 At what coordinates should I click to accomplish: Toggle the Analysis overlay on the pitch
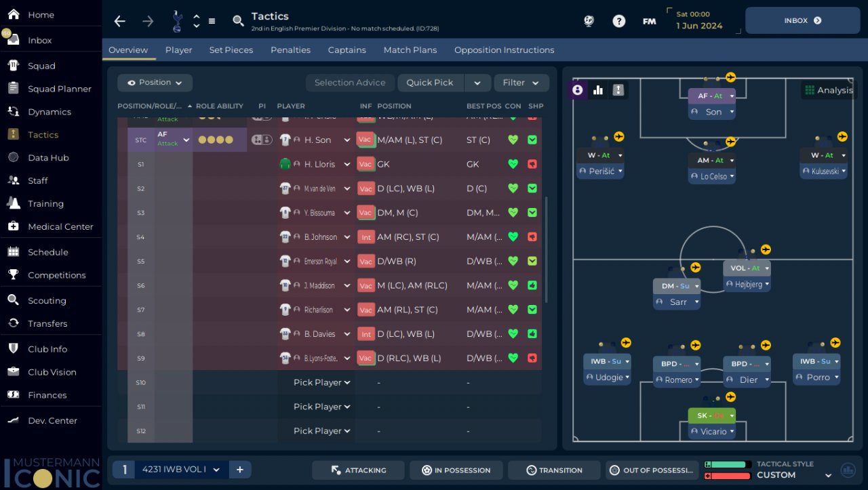(828, 90)
